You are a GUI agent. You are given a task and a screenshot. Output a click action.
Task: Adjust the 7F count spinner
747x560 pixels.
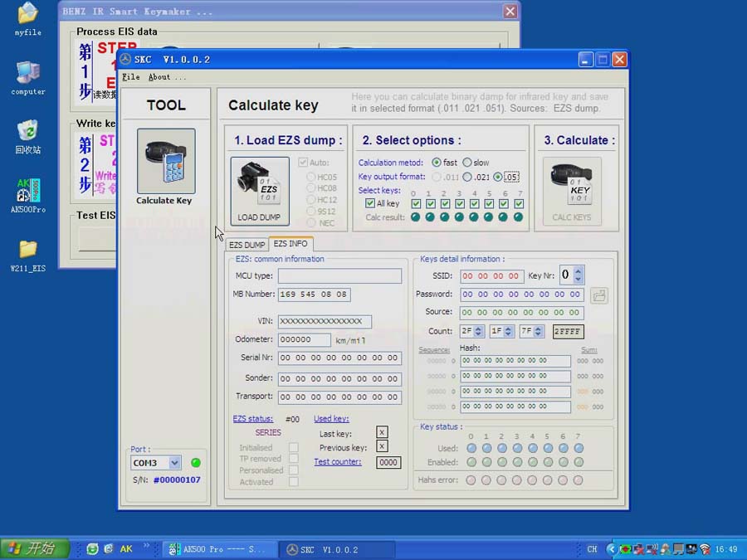tap(539, 331)
